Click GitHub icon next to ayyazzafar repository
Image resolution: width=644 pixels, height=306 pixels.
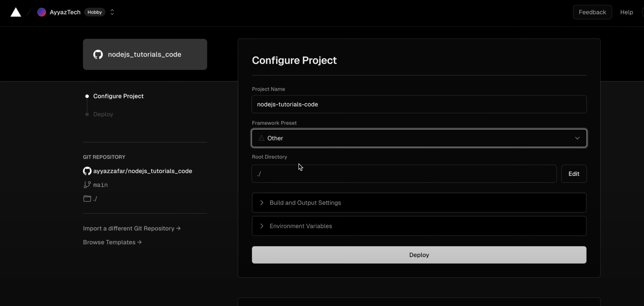click(x=87, y=171)
